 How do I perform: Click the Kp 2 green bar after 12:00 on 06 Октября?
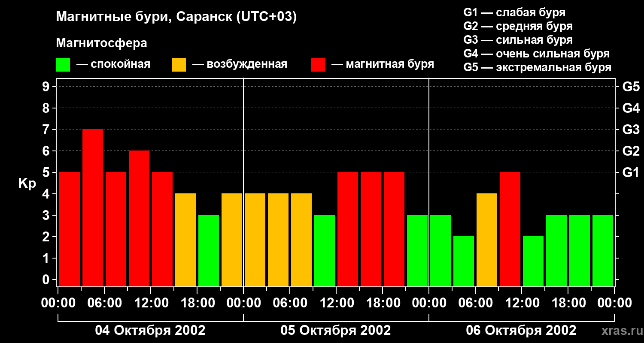(533, 261)
